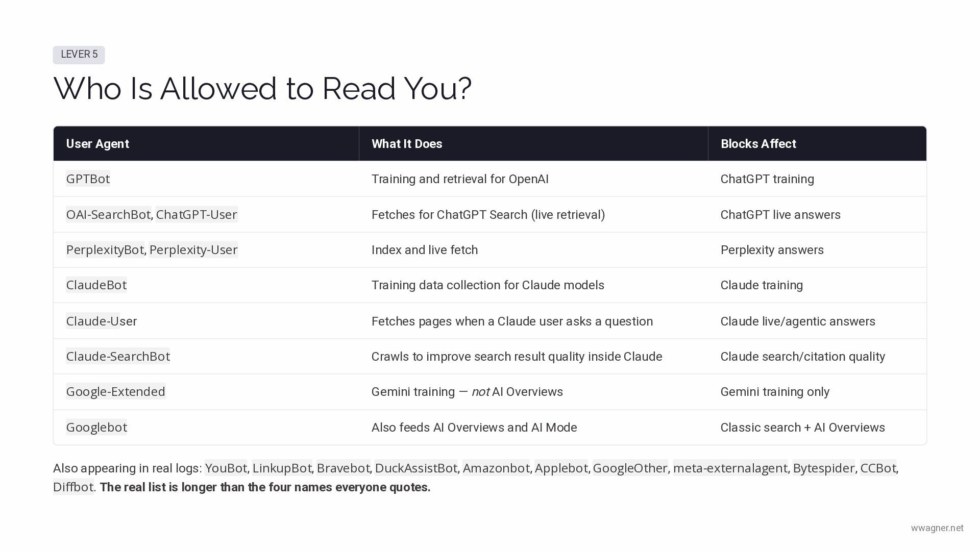Click the Bytespider tag
The width and height of the screenshot is (980, 551).
[824, 468]
